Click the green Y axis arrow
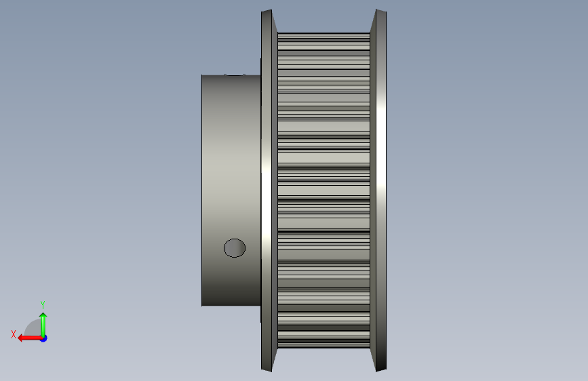The width and height of the screenshot is (588, 381). [x=43, y=324]
